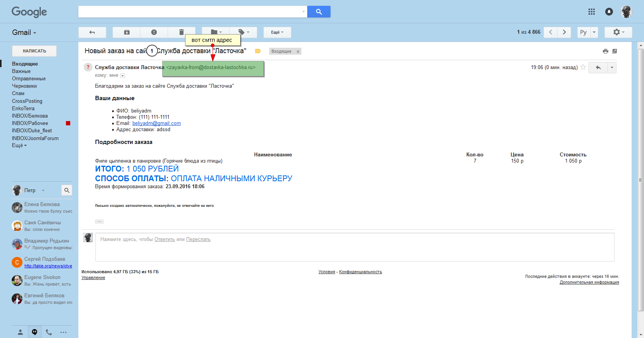The height and width of the screenshot is (338, 644).
Task: Delete the email with trash icon
Action: point(181,32)
